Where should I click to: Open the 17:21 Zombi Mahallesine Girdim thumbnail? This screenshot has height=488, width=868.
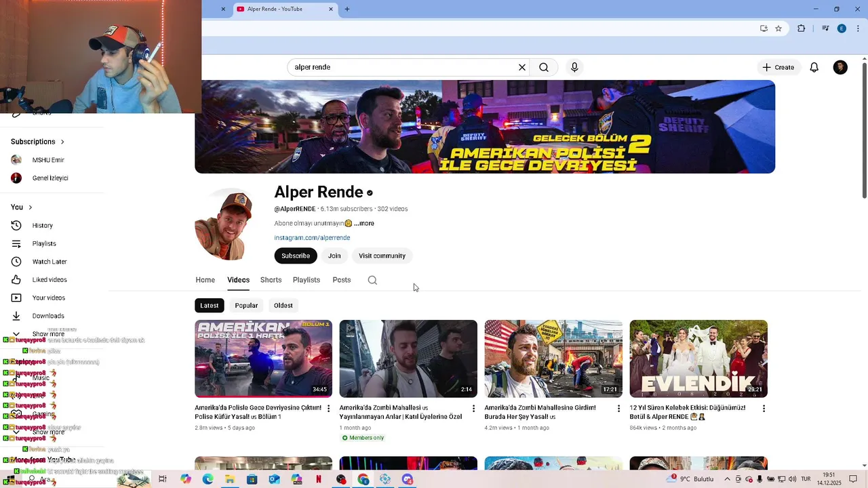553,359
